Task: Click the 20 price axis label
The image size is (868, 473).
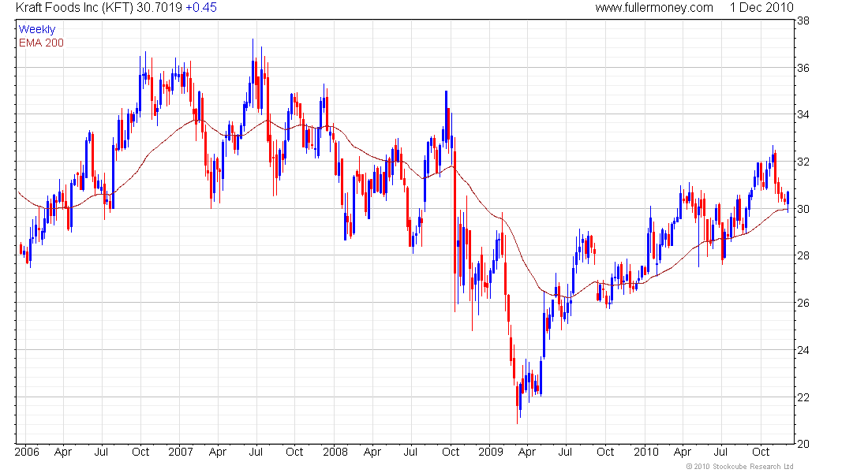Action: click(x=803, y=445)
